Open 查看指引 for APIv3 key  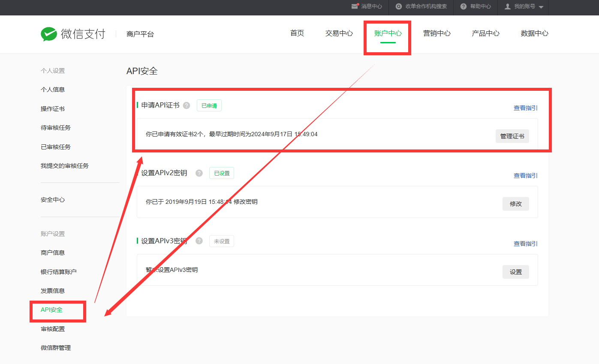[x=526, y=244]
